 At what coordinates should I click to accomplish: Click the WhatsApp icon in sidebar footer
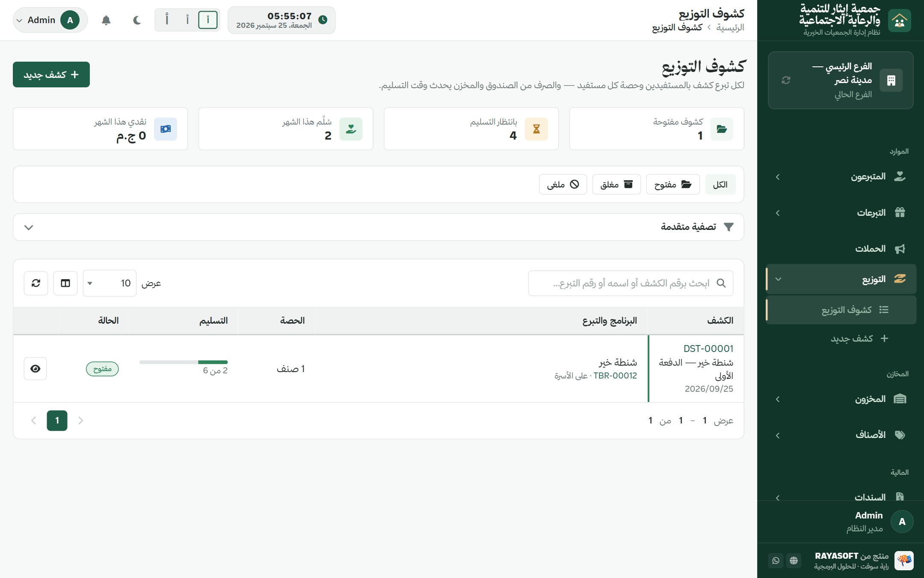[776, 560]
